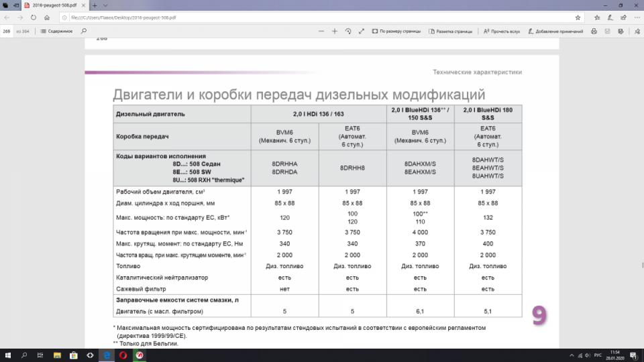Click 'нет' in the Сажевый фильтр row

coord(284,289)
